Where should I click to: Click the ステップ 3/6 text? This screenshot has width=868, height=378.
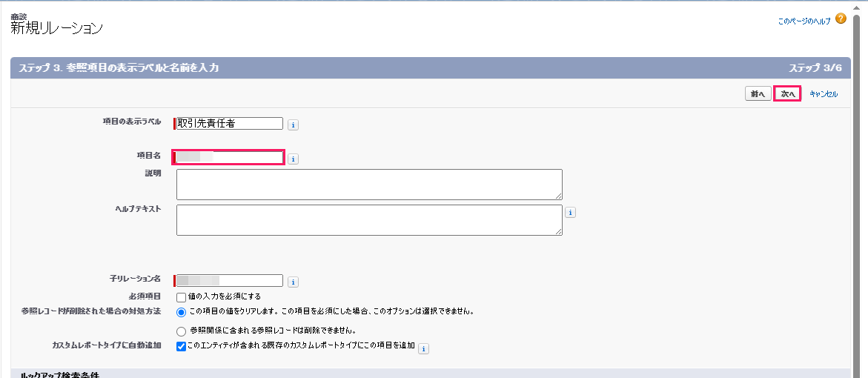[815, 68]
